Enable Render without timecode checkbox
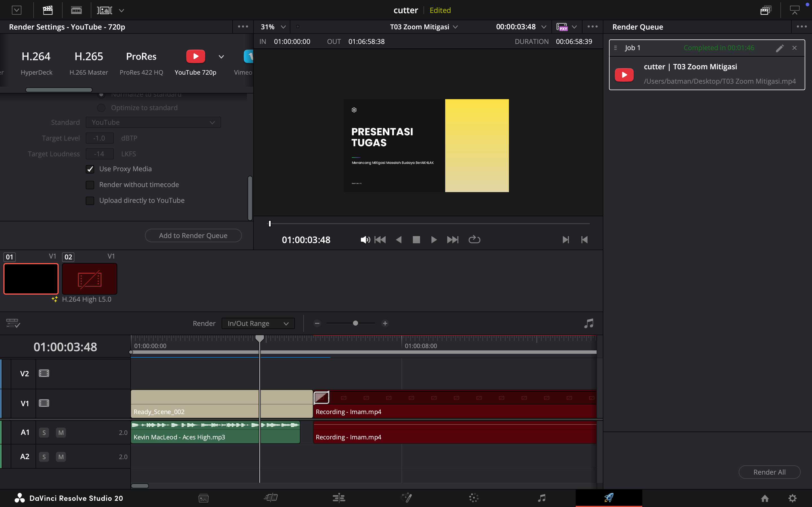The image size is (812, 507). [x=90, y=185]
